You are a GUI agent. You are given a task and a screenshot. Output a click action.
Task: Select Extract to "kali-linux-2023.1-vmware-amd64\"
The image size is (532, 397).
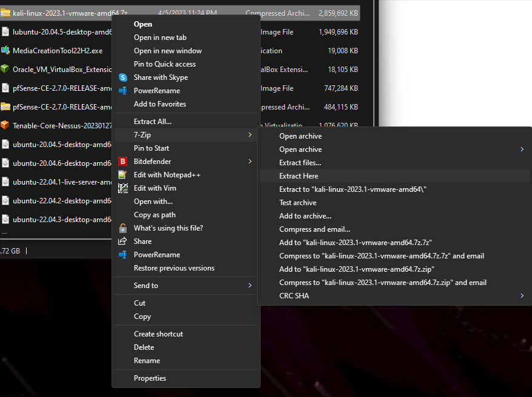(x=353, y=189)
